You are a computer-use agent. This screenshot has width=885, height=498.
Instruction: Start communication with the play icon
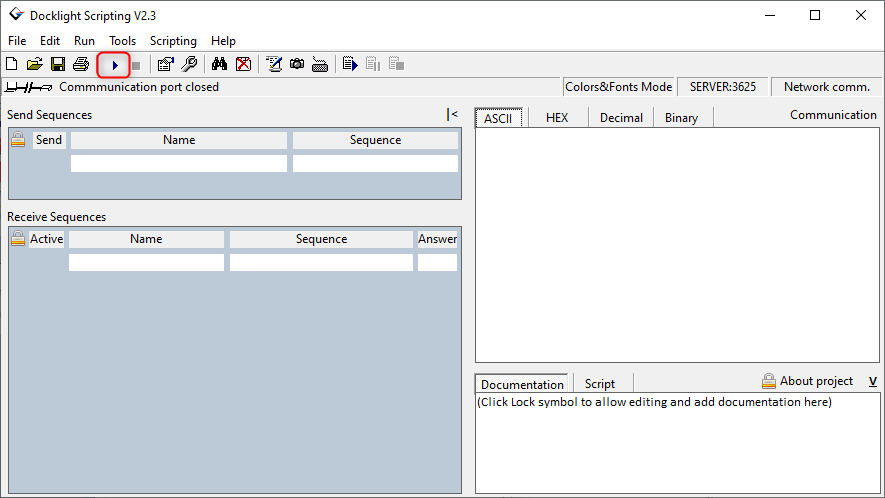115,65
